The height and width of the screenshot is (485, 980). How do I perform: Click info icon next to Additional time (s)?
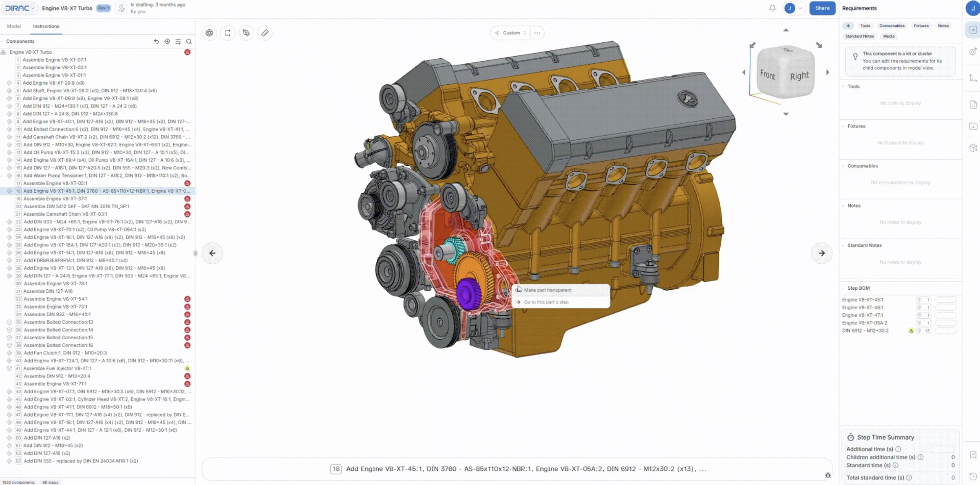click(898, 449)
